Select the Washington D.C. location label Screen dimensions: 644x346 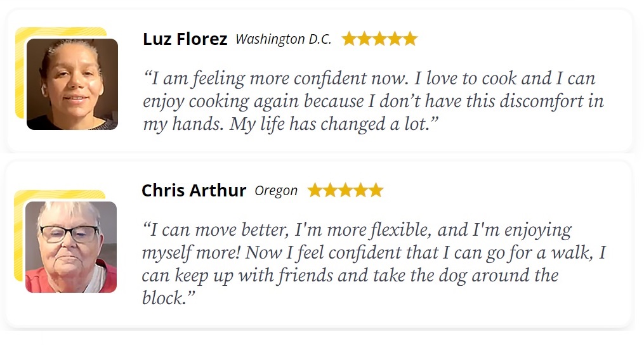pos(284,39)
